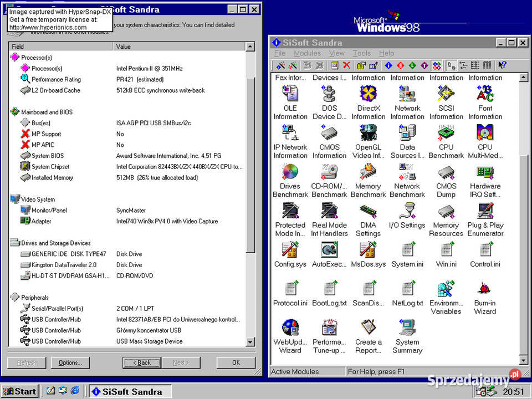Launch the Drives Benchmark module
Viewport: 532px width, 399px height.
pyautogui.click(x=290, y=181)
